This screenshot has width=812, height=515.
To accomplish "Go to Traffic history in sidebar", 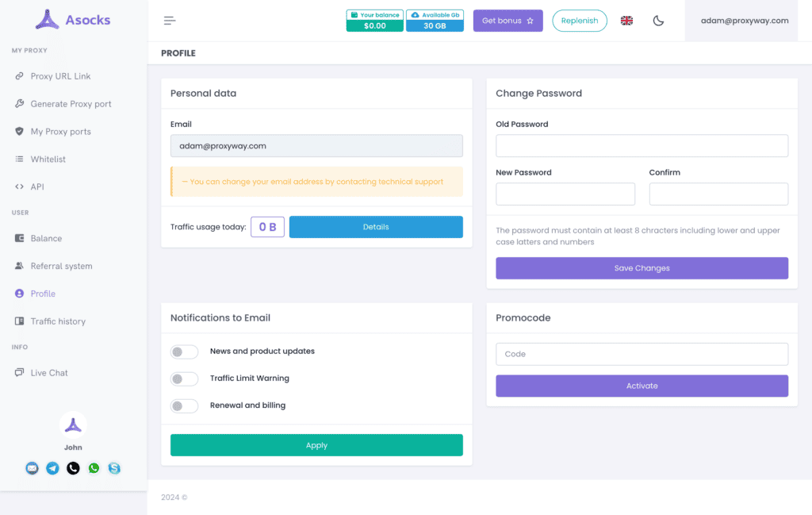I will (x=58, y=321).
